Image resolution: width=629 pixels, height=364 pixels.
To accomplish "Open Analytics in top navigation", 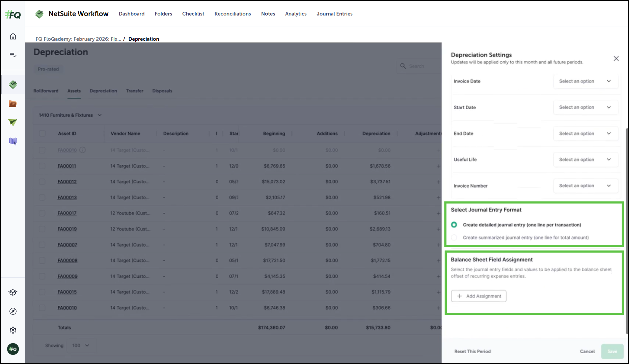I will (296, 14).
